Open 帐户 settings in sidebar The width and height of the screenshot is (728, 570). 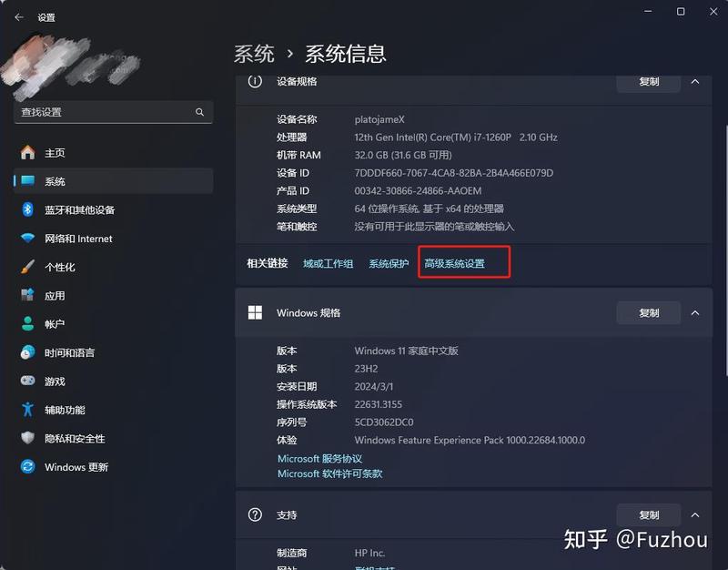click(113, 324)
